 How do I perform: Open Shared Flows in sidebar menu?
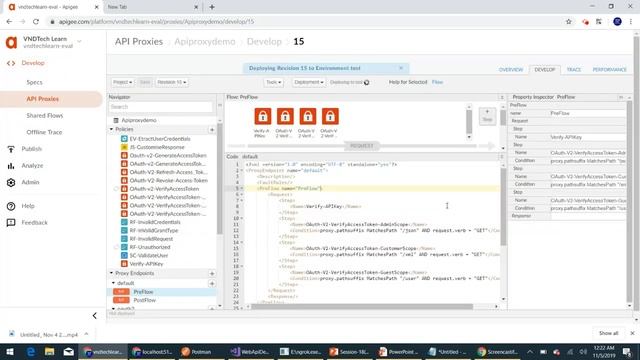click(45, 116)
